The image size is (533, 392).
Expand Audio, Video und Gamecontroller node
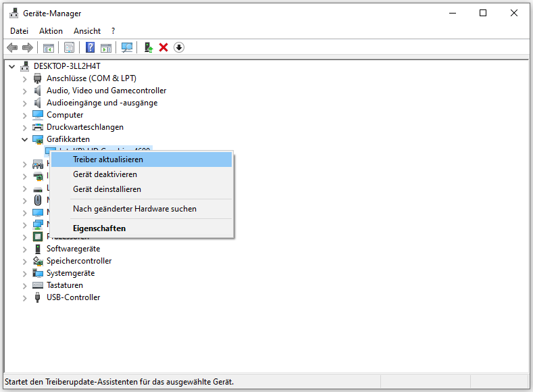pos(24,91)
